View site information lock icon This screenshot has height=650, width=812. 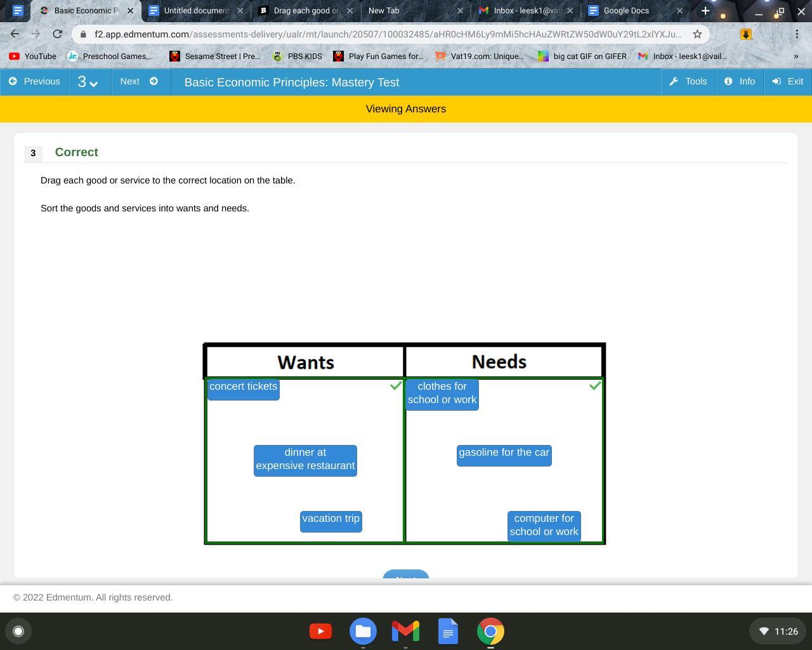click(83, 34)
